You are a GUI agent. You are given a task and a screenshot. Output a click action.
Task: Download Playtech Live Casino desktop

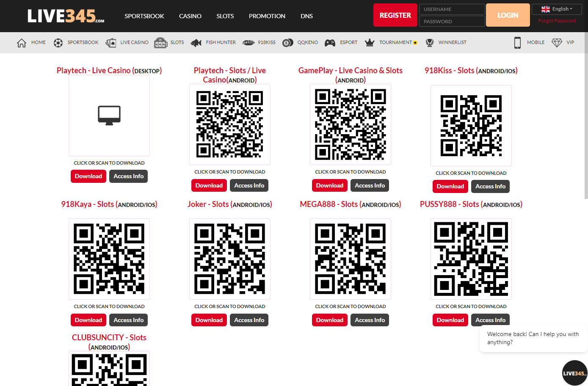88,176
